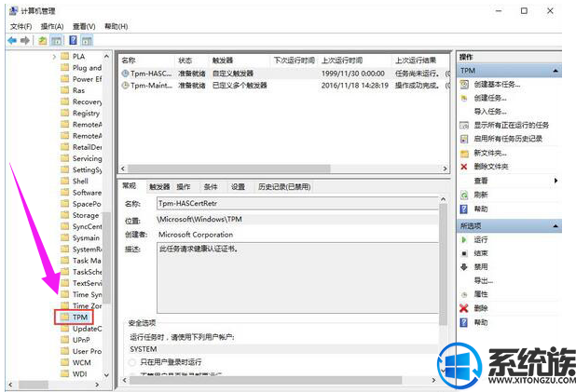Select the 只在用户登录时运行 radio button

[x=132, y=362]
